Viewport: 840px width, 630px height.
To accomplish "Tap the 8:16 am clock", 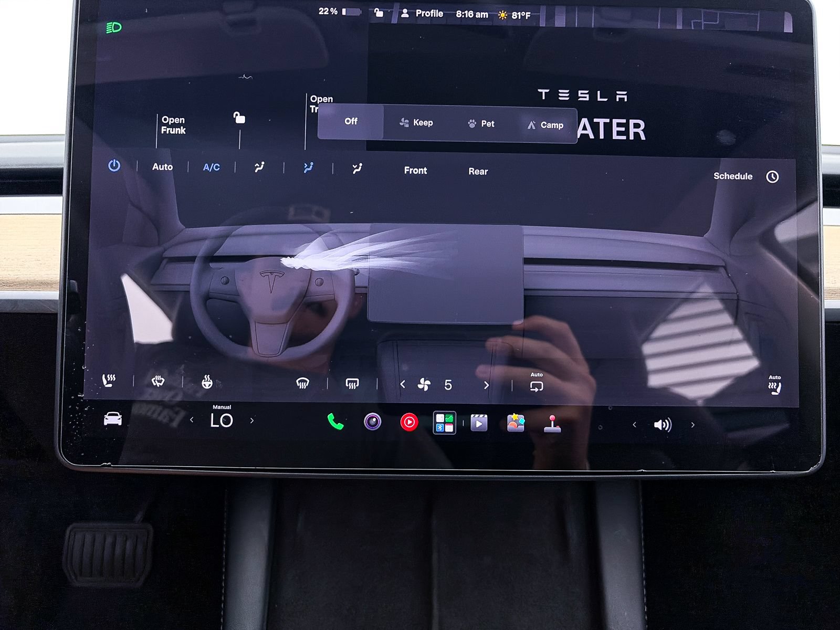I will click(471, 14).
